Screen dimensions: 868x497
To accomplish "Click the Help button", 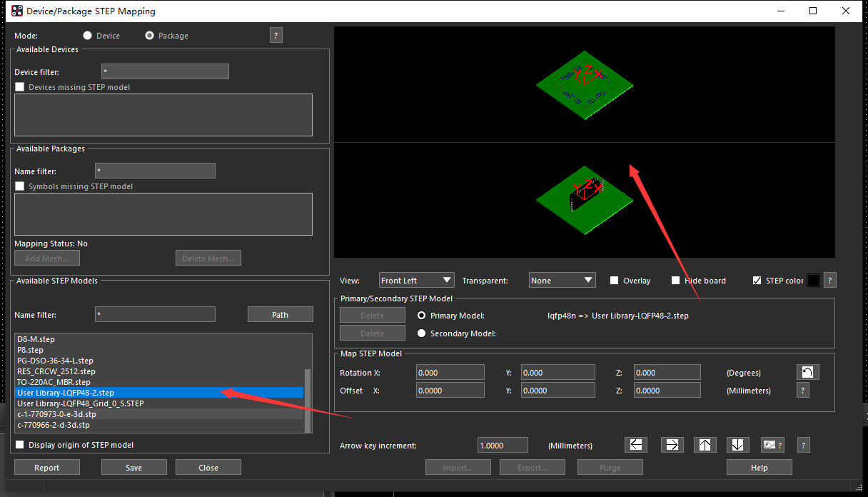I will [759, 467].
